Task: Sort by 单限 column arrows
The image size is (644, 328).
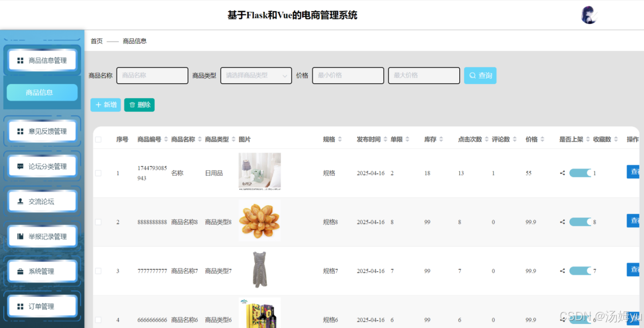Action: click(x=407, y=139)
